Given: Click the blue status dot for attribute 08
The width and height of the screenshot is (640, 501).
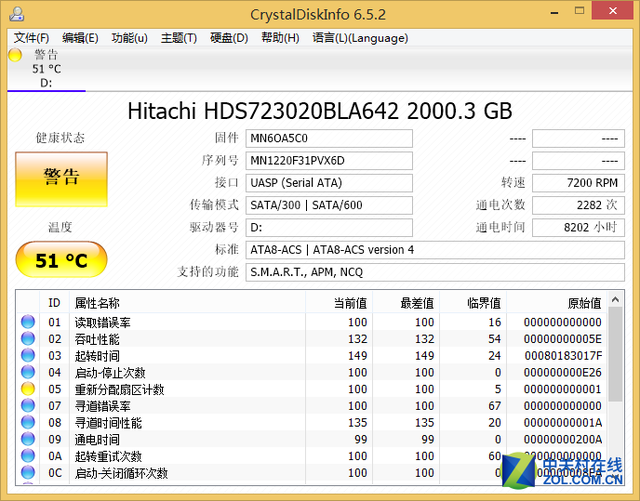Looking at the screenshot, I should (x=28, y=422).
